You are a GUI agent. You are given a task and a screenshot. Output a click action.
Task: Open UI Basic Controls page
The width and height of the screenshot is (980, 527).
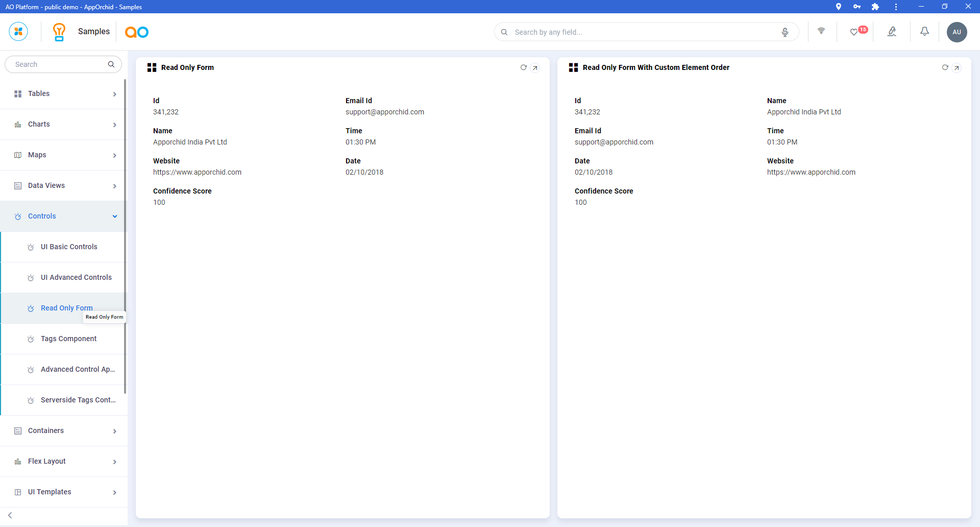point(69,247)
